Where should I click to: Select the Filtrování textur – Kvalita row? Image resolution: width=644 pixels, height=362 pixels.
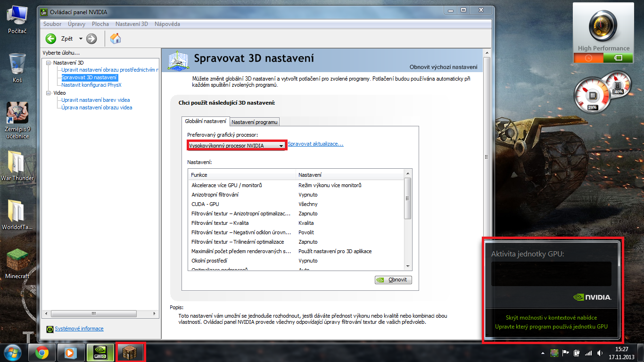tap(297, 223)
